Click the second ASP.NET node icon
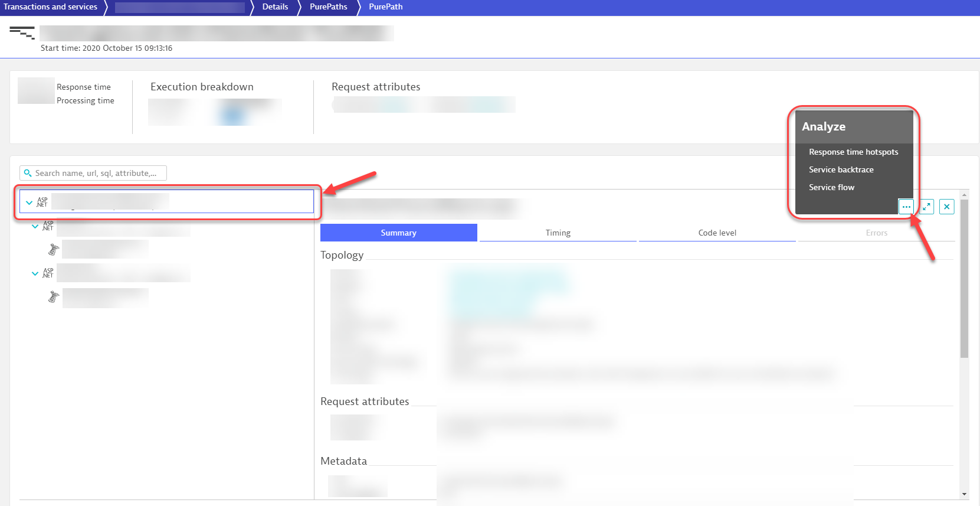Image resolution: width=980 pixels, height=506 pixels. click(48, 226)
